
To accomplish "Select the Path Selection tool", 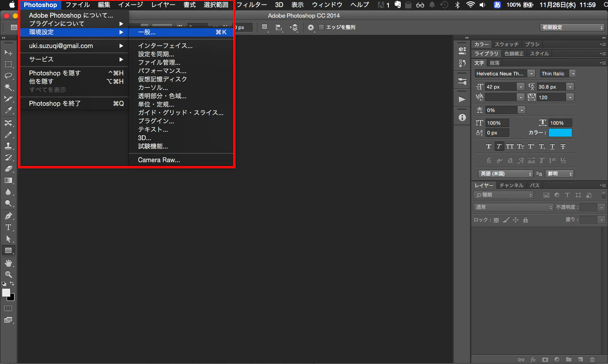I will pos(8,239).
